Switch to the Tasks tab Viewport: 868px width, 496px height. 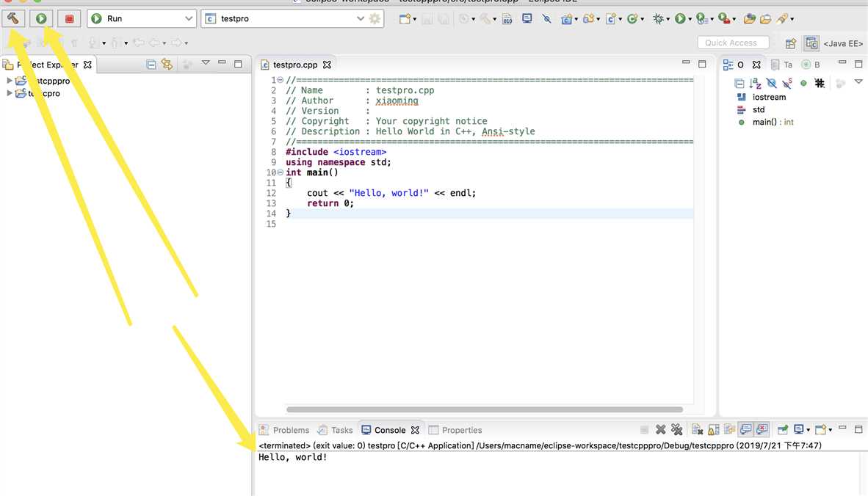335,430
